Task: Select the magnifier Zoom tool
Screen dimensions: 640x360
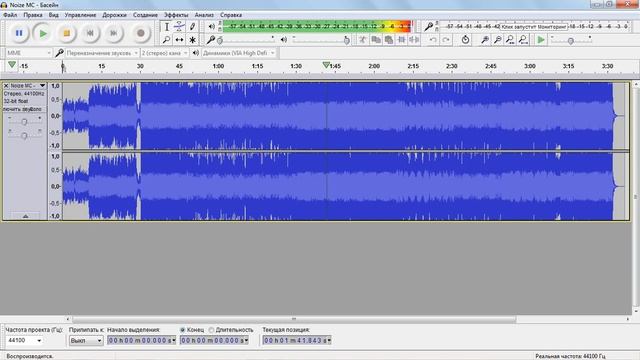Action: pos(167,40)
